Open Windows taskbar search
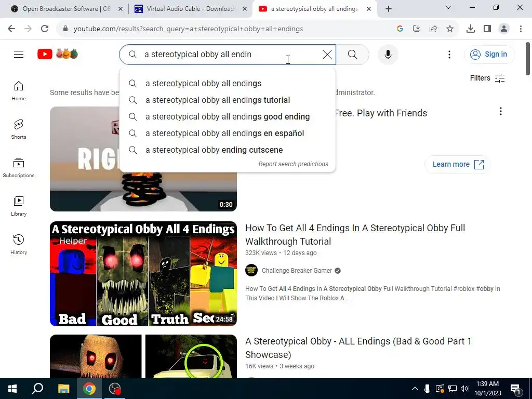The image size is (532, 399). (37, 389)
